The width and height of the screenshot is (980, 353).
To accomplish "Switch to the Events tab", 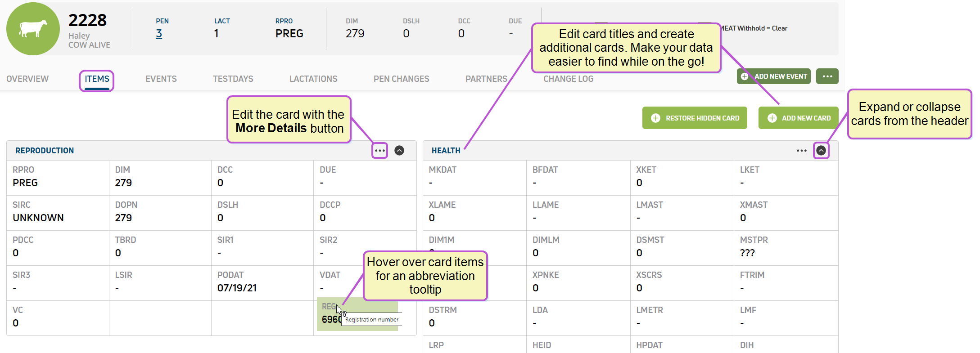I will [161, 79].
